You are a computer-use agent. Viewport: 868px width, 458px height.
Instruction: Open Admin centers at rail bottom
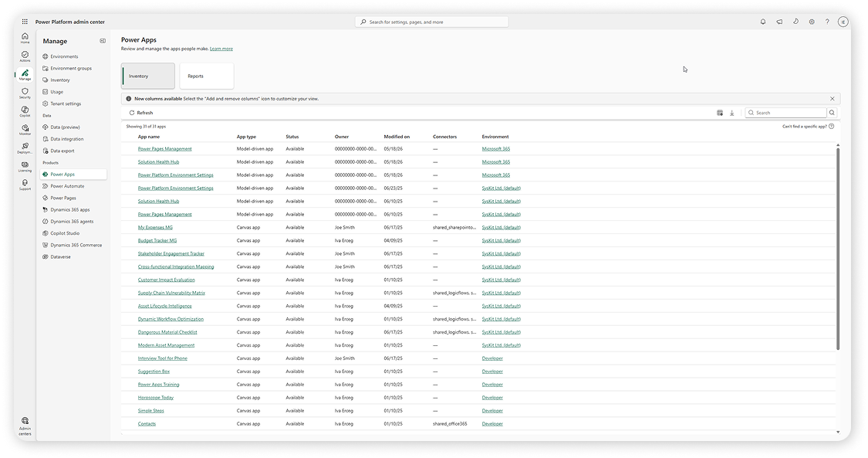click(25, 426)
